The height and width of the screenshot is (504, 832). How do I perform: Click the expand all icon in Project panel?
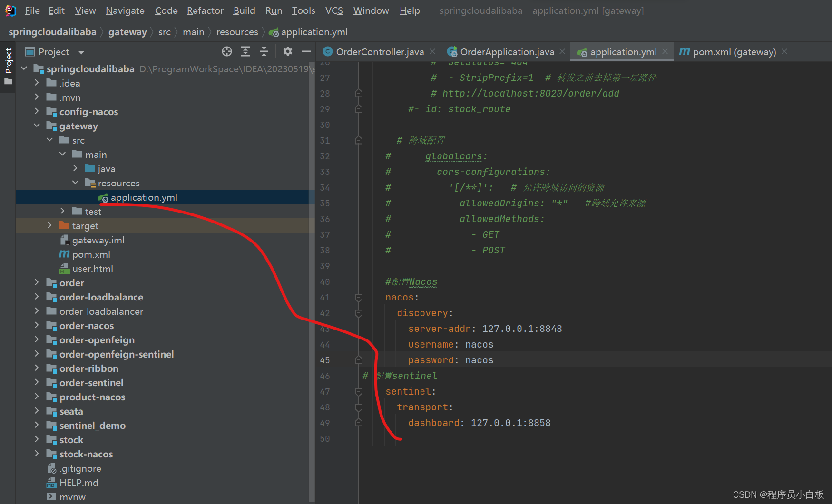[x=245, y=51]
